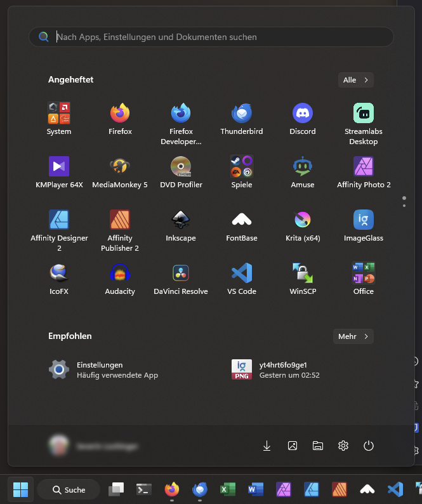Viewport: 422px width, 504px height.
Task: Open the Discord app
Action: click(x=303, y=118)
